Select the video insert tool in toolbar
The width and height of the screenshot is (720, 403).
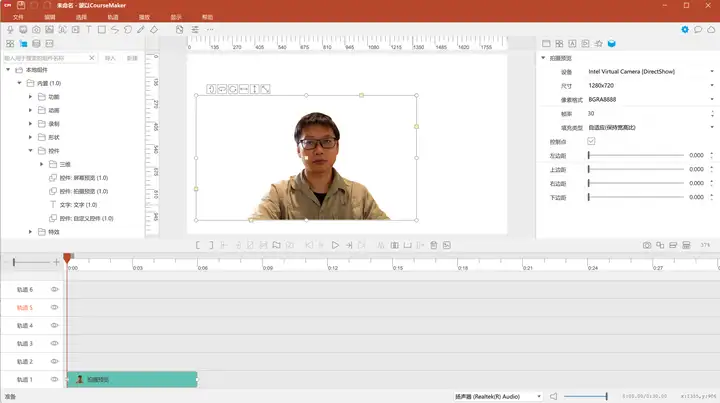(x=76, y=29)
